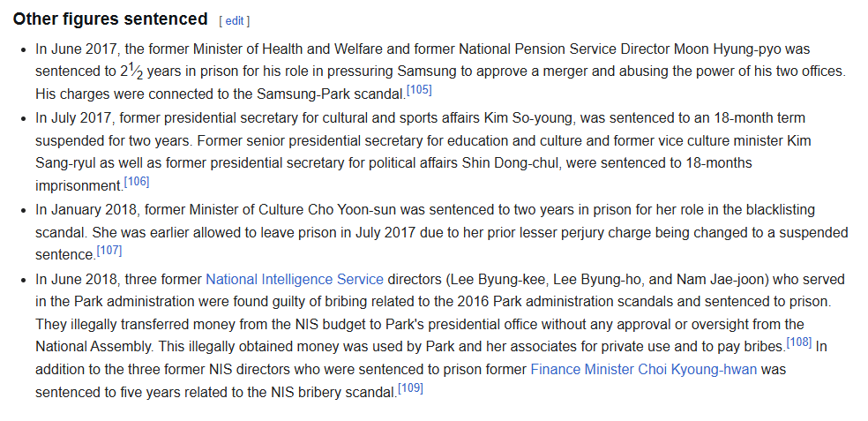868x421 pixels.
Task: Open the National Intelligence Service link
Action: [295, 279]
